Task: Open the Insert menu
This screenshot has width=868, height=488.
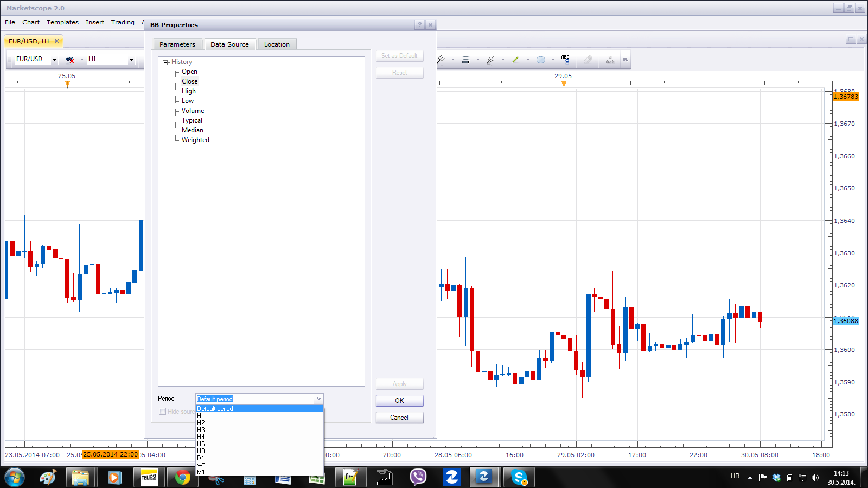Action: click(x=95, y=22)
